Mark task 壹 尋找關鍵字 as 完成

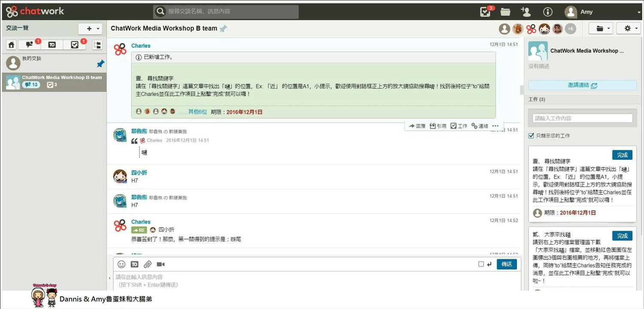click(x=622, y=155)
